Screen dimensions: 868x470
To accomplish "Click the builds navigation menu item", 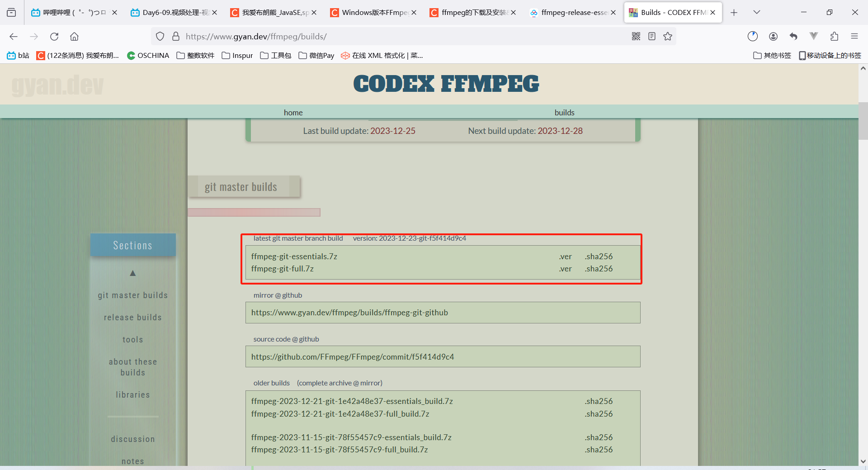I will click(565, 113).
